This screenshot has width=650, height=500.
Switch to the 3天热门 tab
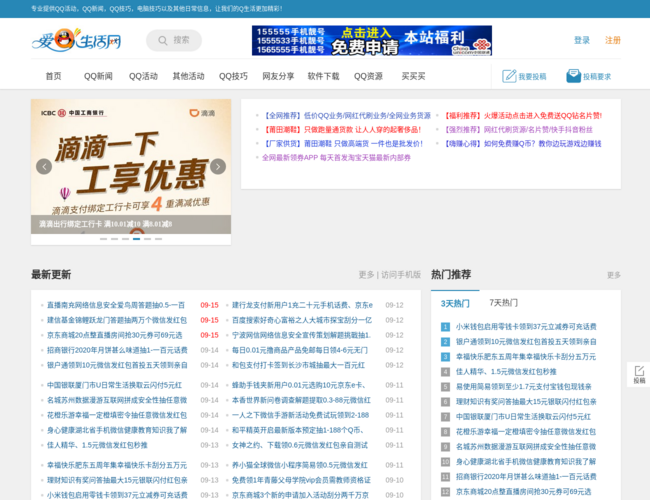455,303
